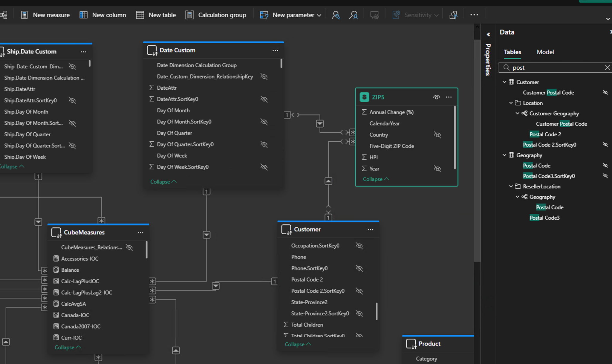This screenshot has width=612, height=364.
Task: Click the New table icon
Action: 140,15
